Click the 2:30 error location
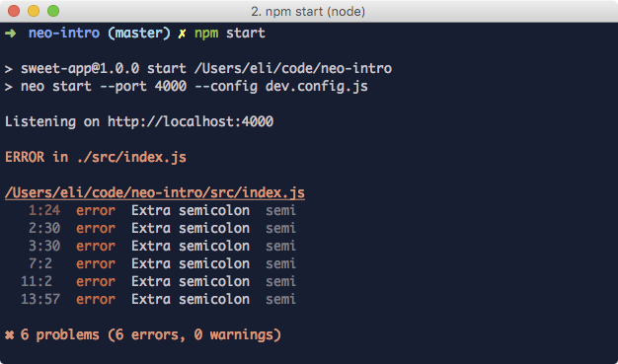 pos(44,229)
